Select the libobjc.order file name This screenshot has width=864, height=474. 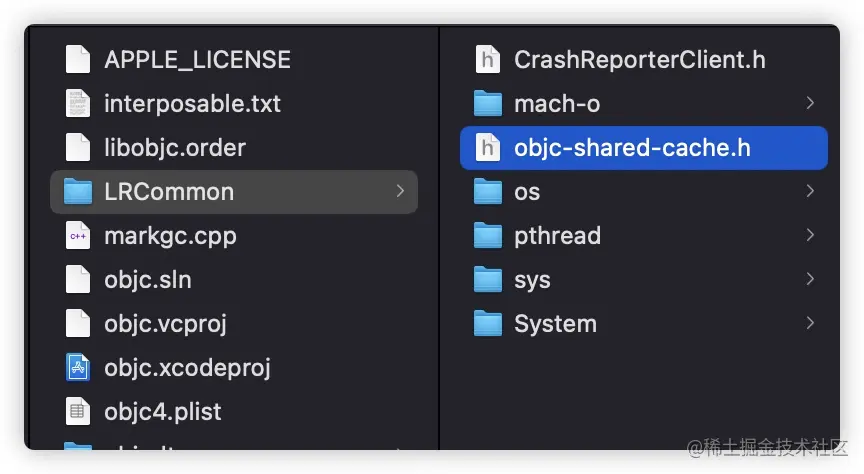175,148
